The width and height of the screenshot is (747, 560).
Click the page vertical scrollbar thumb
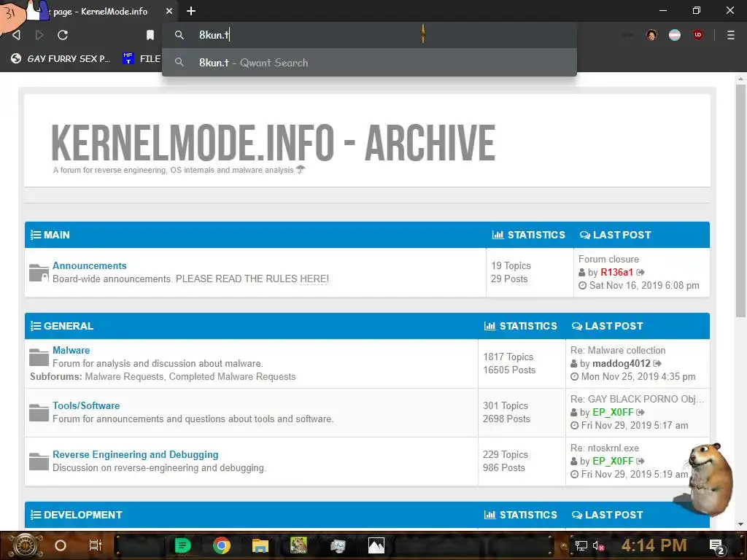pos(740,200)
